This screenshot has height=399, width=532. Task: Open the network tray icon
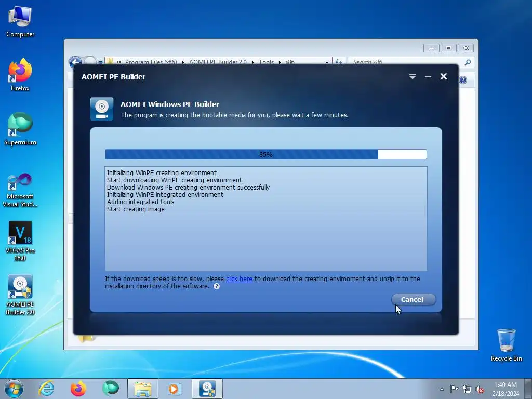tap(467, 390)
